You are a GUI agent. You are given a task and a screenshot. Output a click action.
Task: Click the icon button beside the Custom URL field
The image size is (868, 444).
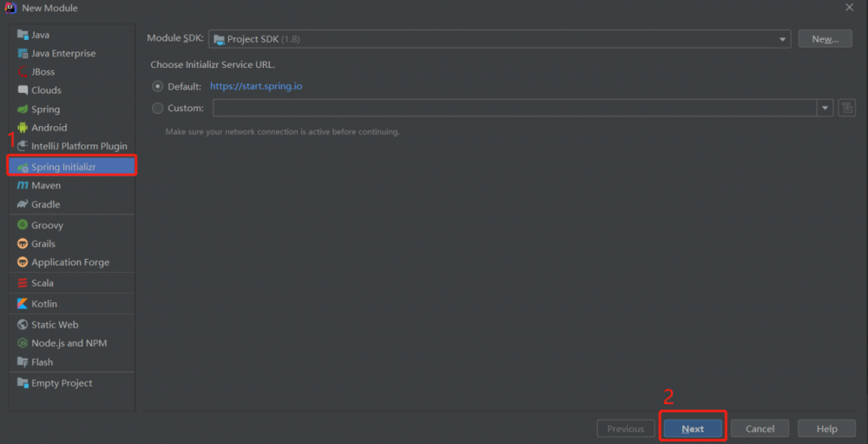[x=848, y=109]
